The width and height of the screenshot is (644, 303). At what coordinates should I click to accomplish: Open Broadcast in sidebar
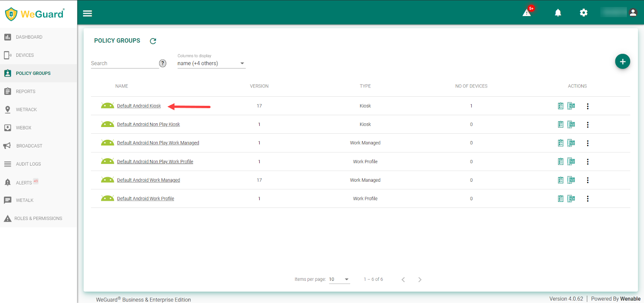point(39,146)
